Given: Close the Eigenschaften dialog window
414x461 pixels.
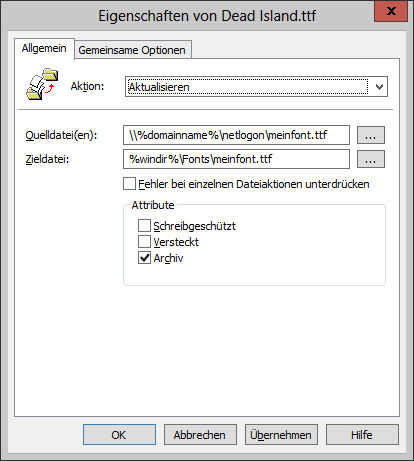Looking at the screenshot, I should point(391,11).
